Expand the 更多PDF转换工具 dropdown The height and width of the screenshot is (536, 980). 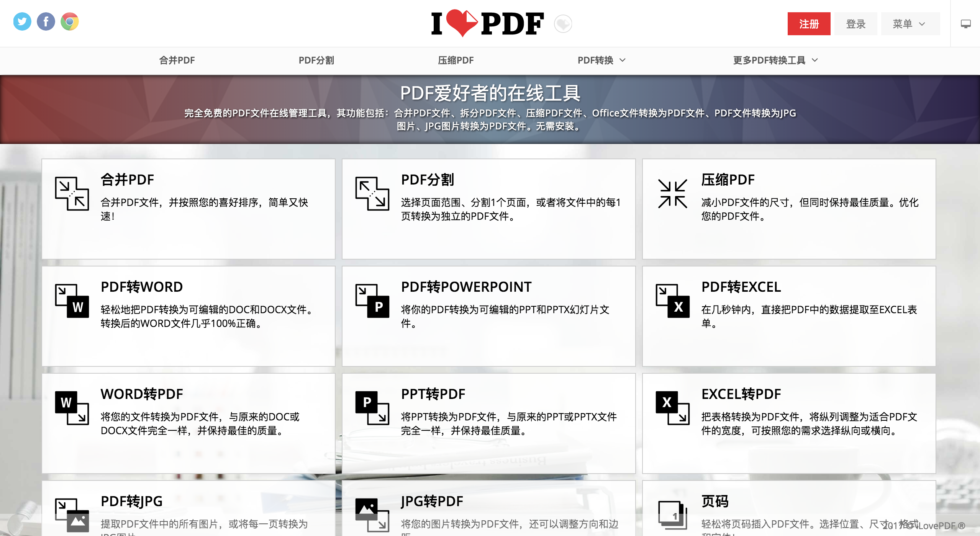[x=775, y=60]
